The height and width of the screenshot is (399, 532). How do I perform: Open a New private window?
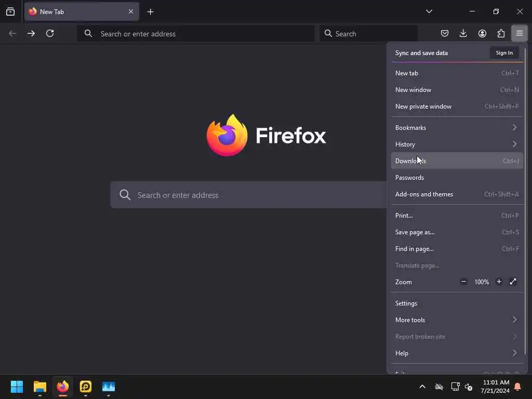tap(457, 107)
